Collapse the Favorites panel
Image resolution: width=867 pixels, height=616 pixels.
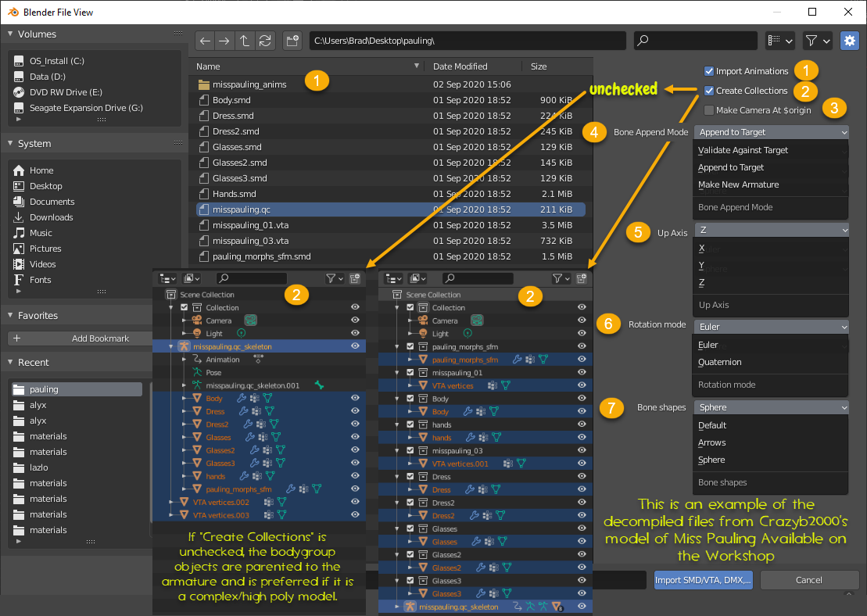(10, 315)
